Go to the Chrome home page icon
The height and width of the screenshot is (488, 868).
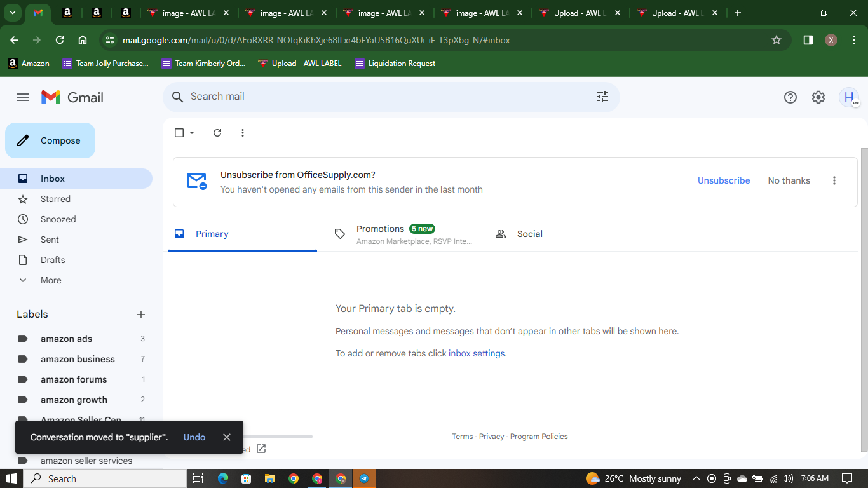pos(83,40)
